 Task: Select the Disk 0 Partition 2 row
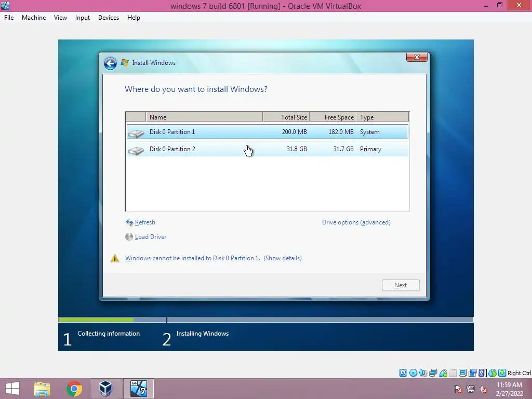click(x=268, y=149)
